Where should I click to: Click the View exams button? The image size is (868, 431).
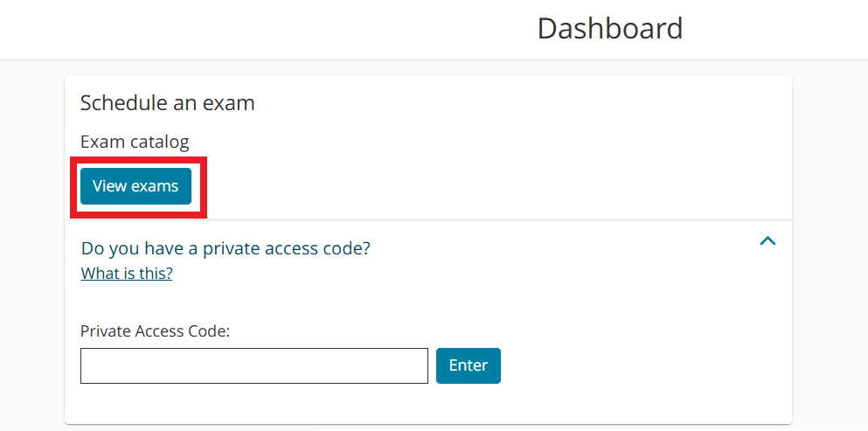tap(135, 186)
